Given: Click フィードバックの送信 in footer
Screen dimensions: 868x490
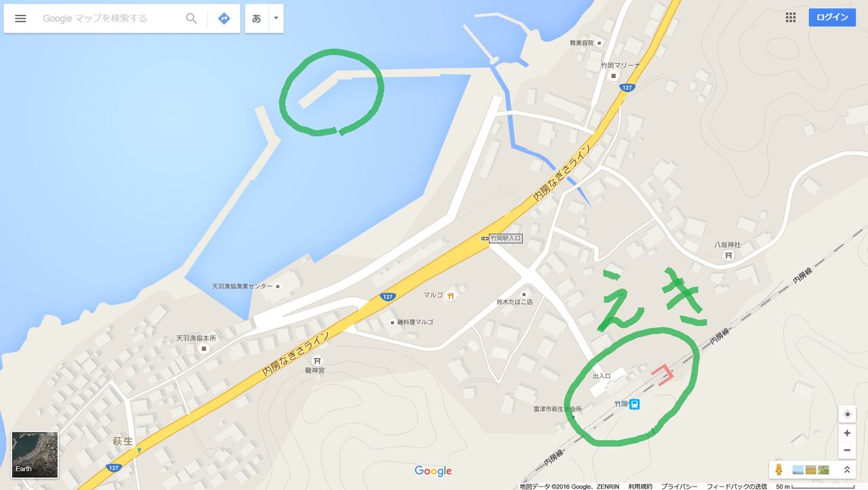Looking at the screenshot, I should [x=736, y=486].
